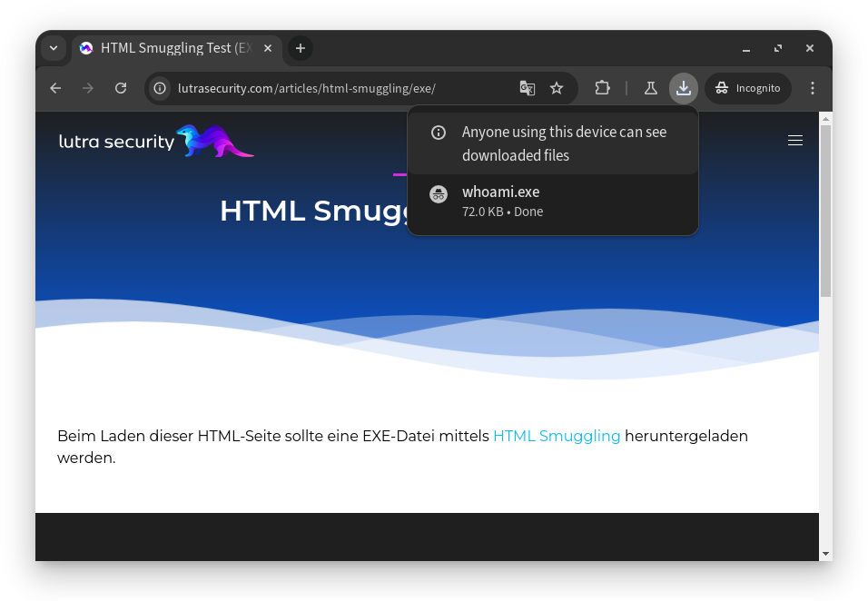Expand the website's hamburger navigation menu

click(795, 140)
